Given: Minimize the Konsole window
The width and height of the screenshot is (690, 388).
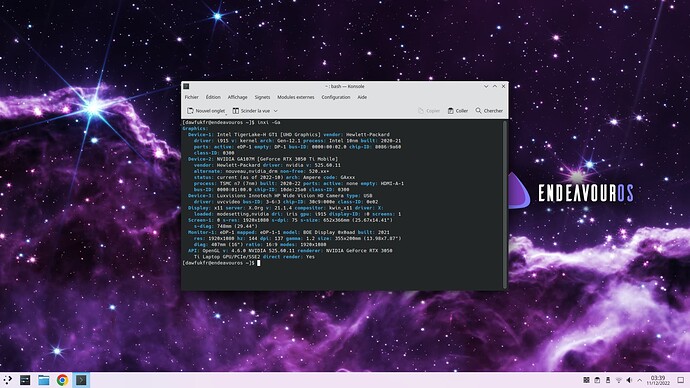Looking at the screenshot, I should click(486, 87).
